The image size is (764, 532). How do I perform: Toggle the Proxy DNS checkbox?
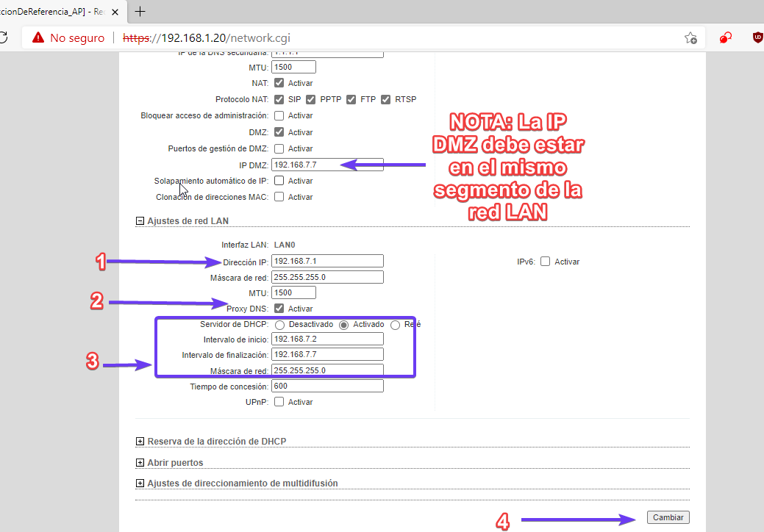coord(279,309)
